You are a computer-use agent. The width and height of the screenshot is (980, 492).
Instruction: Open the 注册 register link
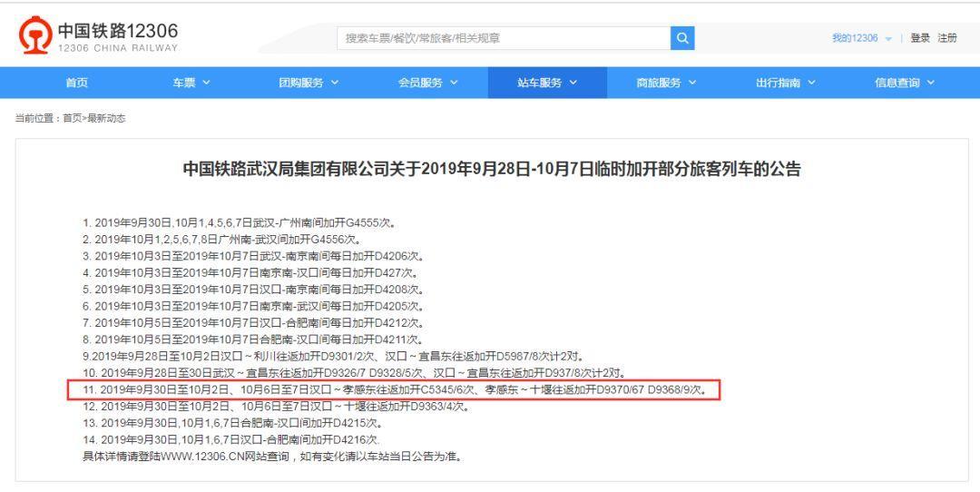[x=947, y=37]
